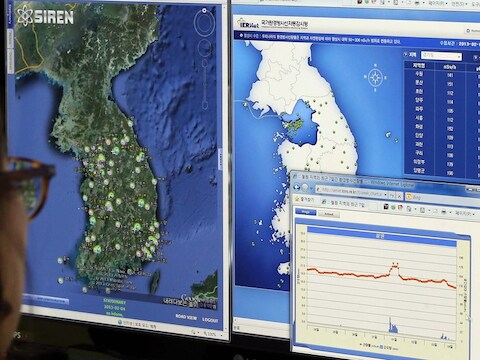Click the green station date text in SIREN
Image resolution: width=480 pixels, height=360 pixels.
[x=114, y=307]
